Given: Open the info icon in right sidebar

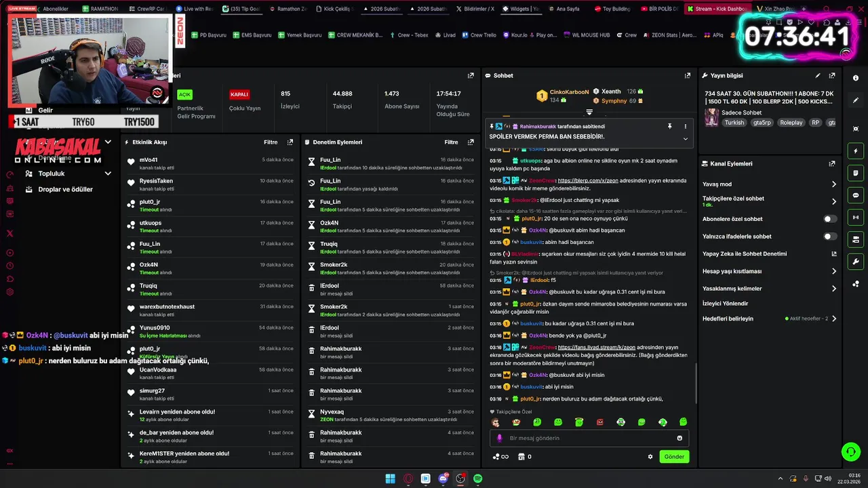Looking at the screenshot, I should [x=856, y=78].
